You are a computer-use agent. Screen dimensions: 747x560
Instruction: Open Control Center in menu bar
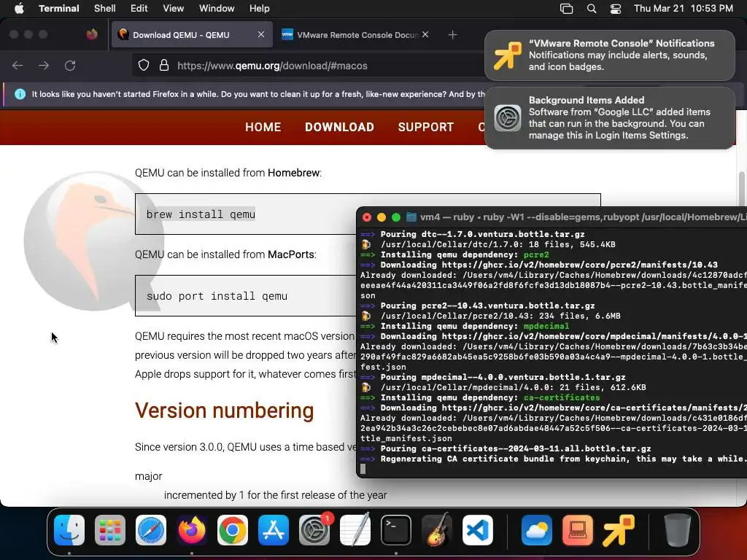point(616,9)
